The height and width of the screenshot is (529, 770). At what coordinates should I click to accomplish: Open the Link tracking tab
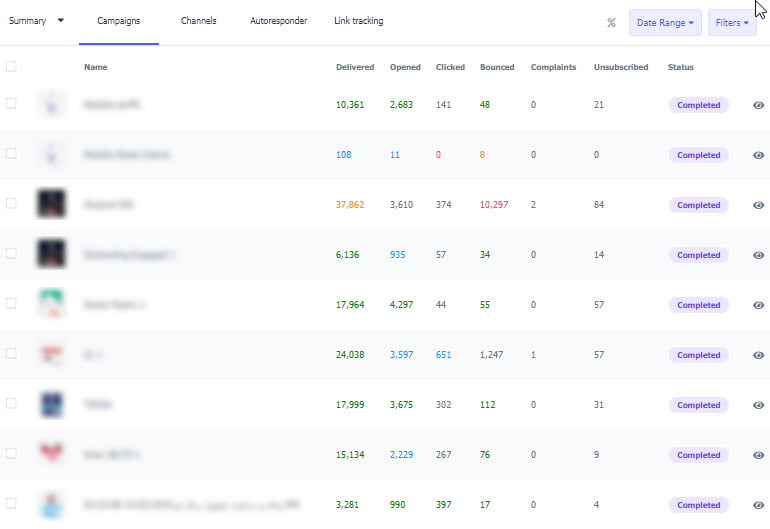pos(358,21)
